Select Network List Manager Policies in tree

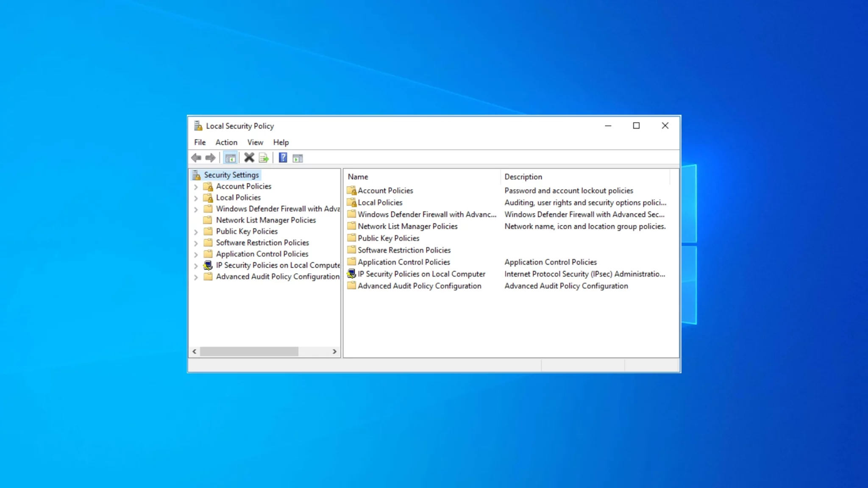265,220
